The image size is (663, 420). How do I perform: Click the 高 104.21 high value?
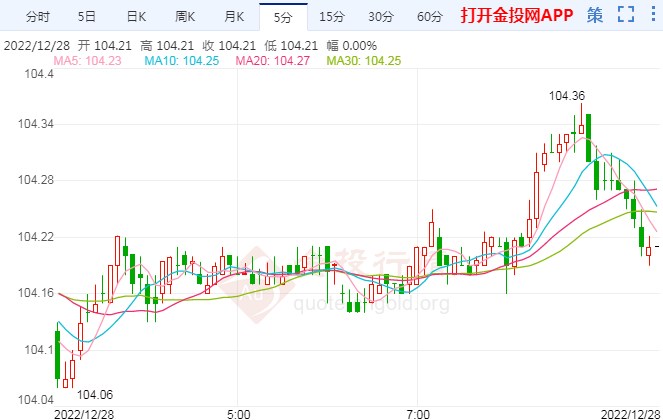click(x=167, y=46)
